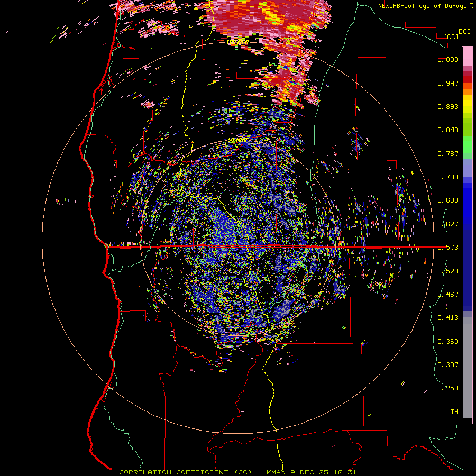Pick the light pink band of color bar
Screen dimensions: 476x476
(x=467, y=56)
